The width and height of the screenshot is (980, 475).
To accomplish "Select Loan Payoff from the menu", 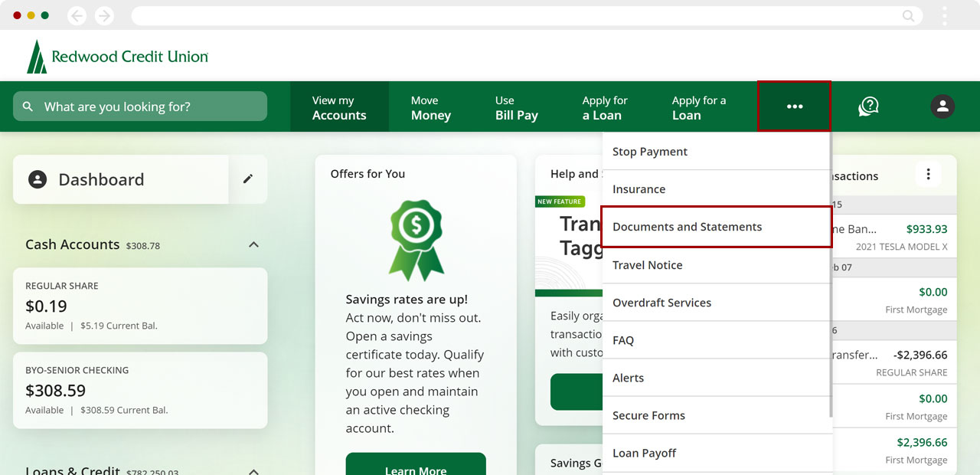I will (x=716, y=453).
